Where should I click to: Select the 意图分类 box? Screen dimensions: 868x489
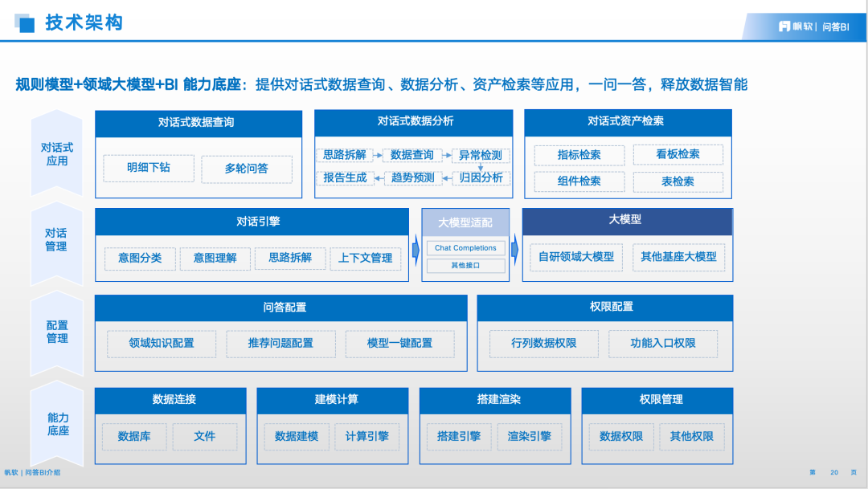140,259
